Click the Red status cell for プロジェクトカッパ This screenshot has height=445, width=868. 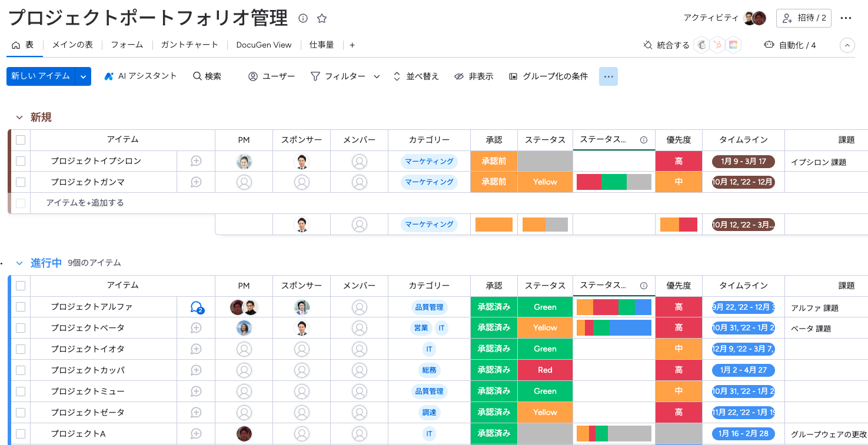545,370
